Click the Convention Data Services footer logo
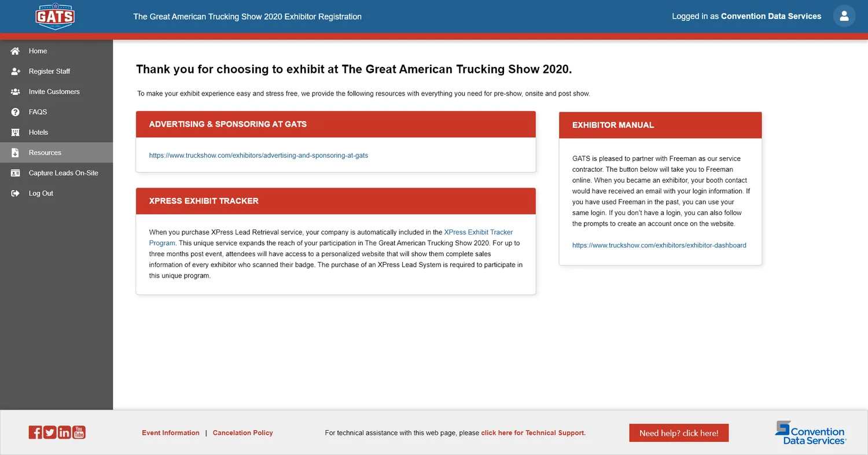The height and width of the screenshot is (455, 868). pyautogui.click(x=810, y=432)
